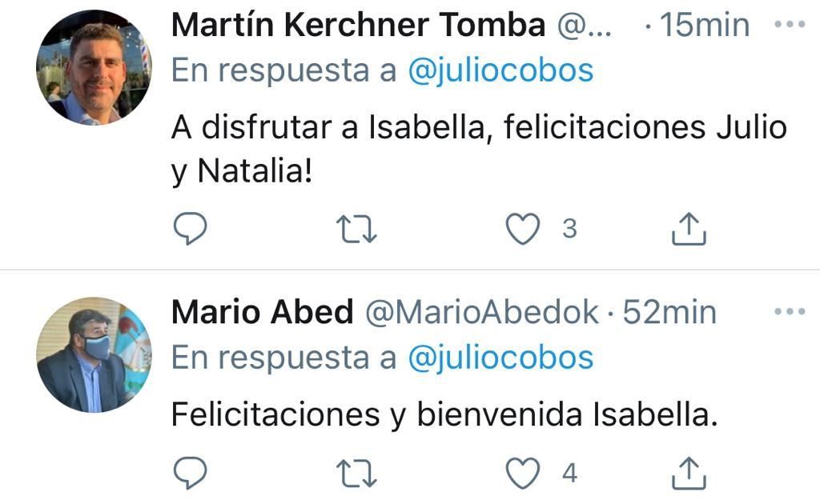The image size is (820, 504).
Task: Click the Mario Abed display name
Action: click(262, 313)
